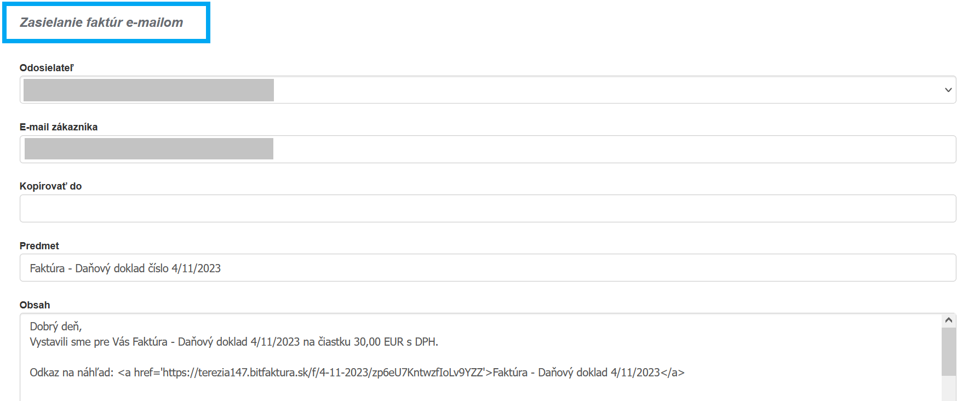Click the "Vystavili sme pre Vás" line
Viewport: 980px width, 401px height.
click(x=234, y=342)
